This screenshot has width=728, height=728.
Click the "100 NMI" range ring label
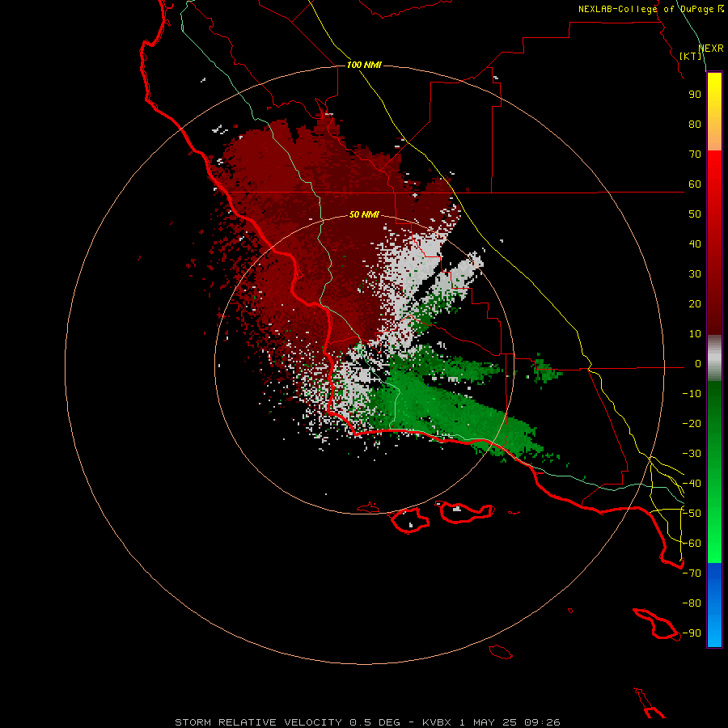click(364, 65)
